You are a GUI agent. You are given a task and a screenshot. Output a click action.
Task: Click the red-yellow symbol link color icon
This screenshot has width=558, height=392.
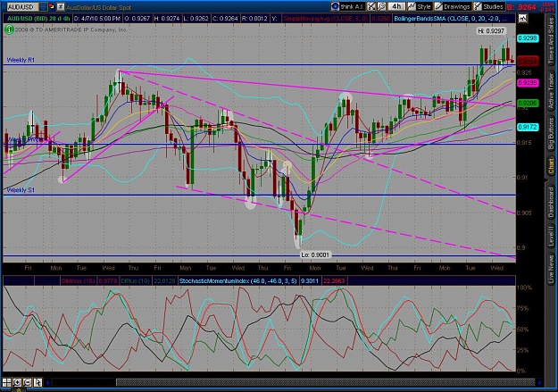click(52, 6)
